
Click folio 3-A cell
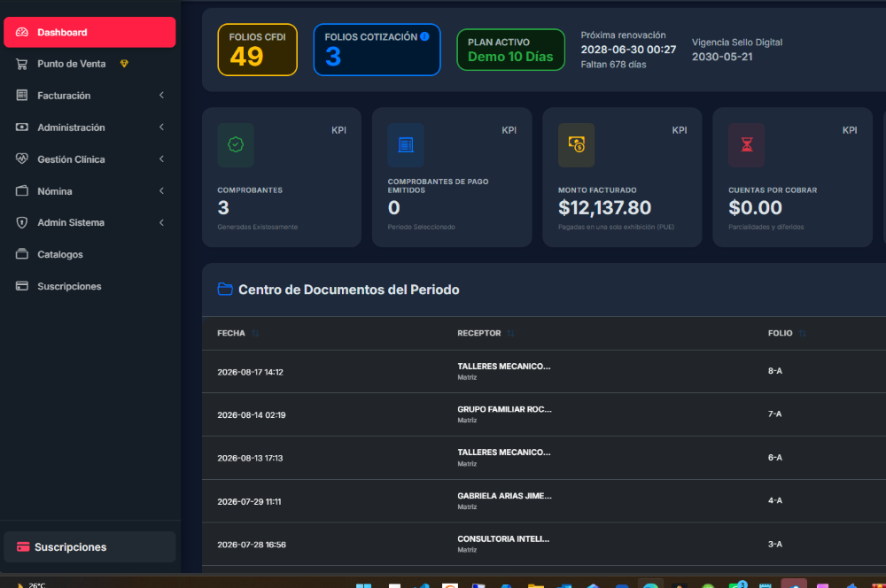pyautogui.click(x=774, y=544)
